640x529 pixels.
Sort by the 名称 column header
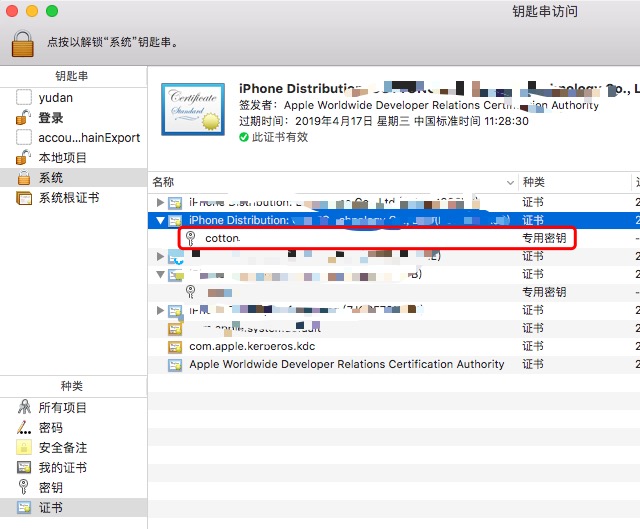(333, 182)
